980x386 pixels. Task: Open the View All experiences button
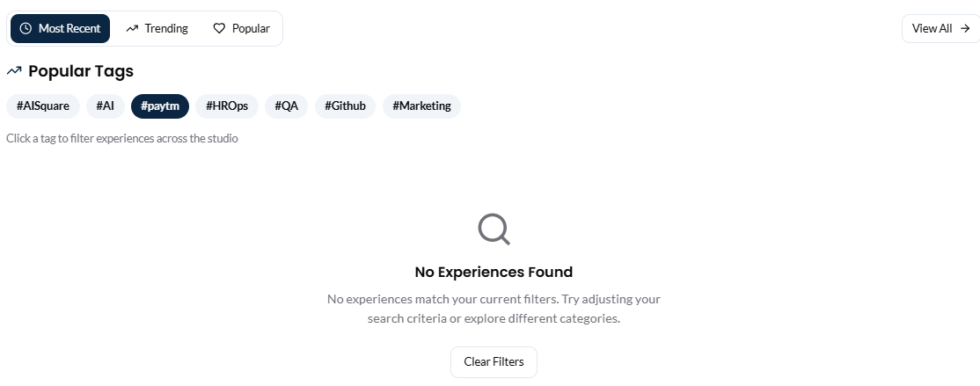[940, 29]
